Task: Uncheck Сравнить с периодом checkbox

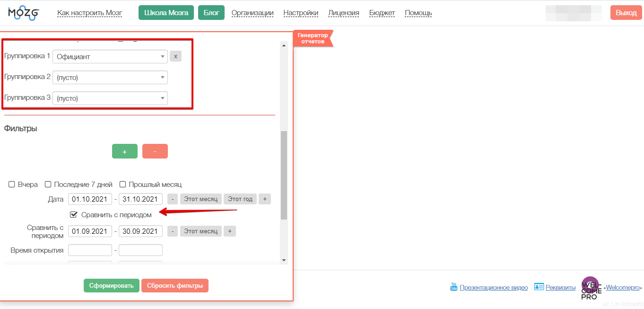Action: point(74,215)
